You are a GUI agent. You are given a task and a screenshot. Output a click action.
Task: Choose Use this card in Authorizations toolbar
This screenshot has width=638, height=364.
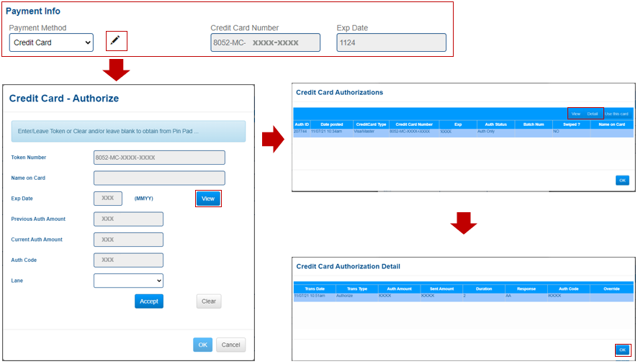(616, 114)
